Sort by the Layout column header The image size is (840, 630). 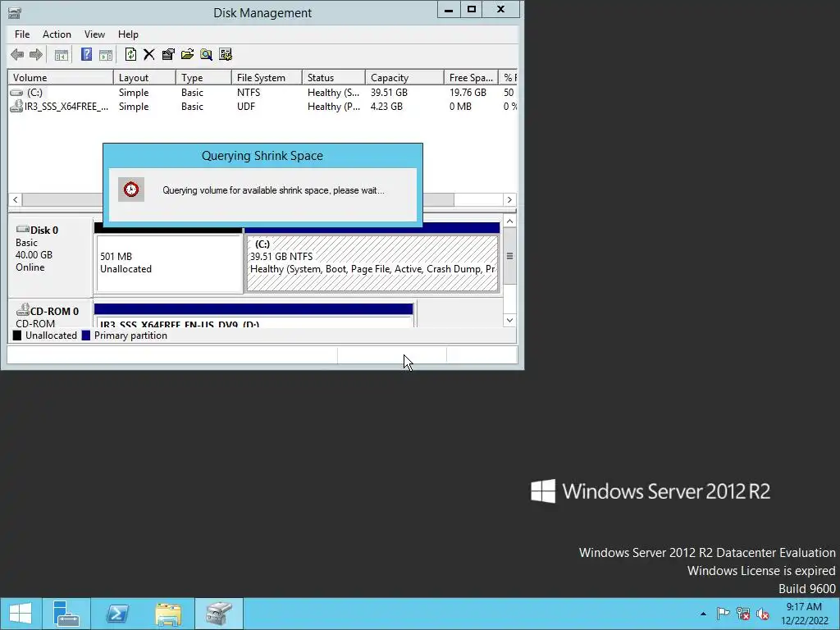(x=144, y=78)
